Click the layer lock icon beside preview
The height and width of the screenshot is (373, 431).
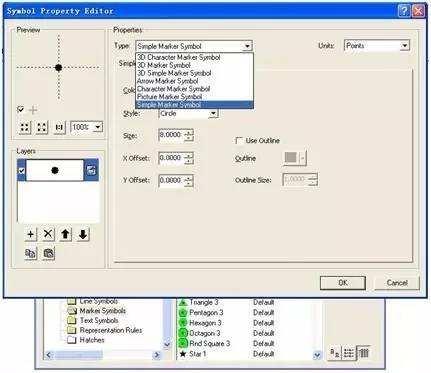coord(91,170)
